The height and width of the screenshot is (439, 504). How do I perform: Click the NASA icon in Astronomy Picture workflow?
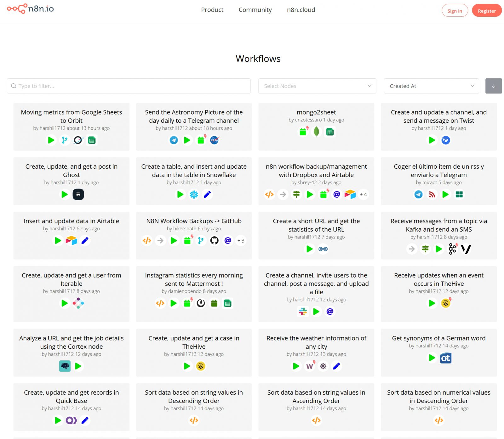coord(214,140)
